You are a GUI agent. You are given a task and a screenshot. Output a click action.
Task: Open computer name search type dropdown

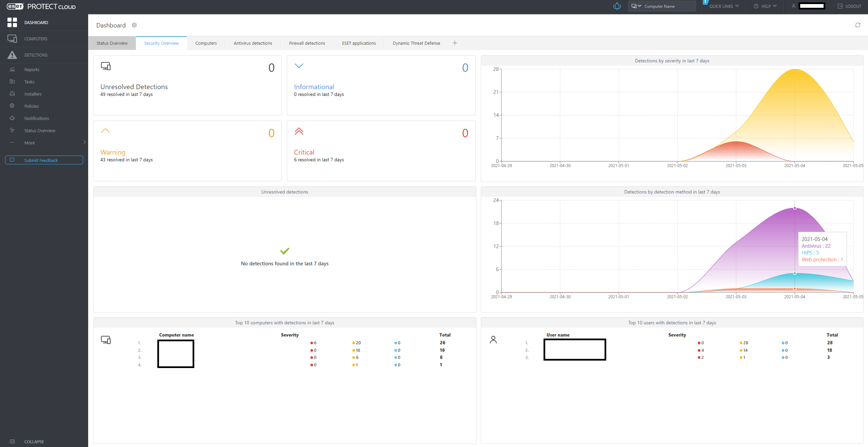point(636,6)
